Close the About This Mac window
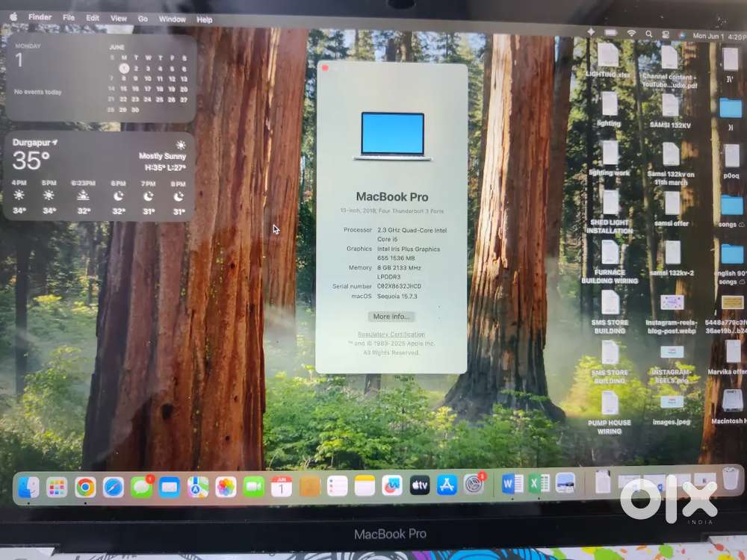Screen dimensions: 747x560 coord(326,68)
